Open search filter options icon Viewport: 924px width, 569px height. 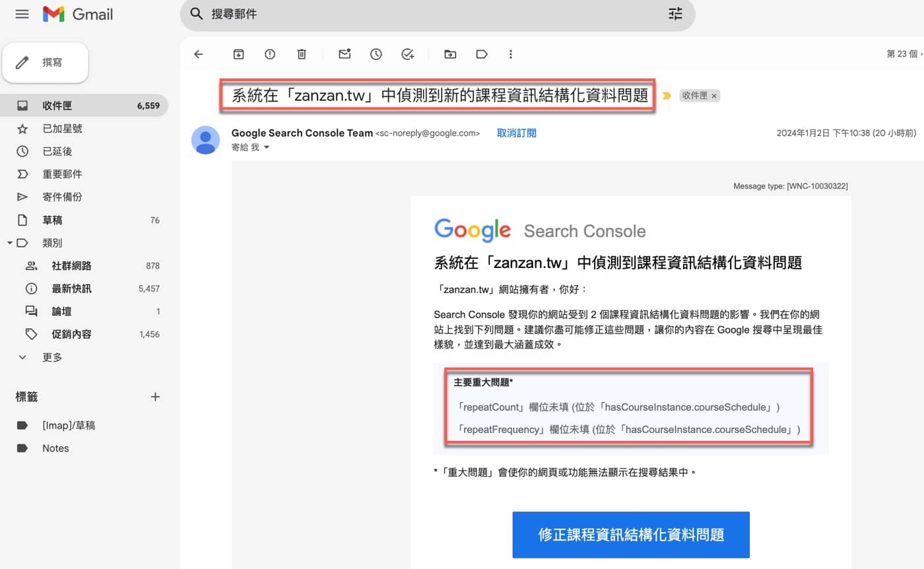(675, 14)
